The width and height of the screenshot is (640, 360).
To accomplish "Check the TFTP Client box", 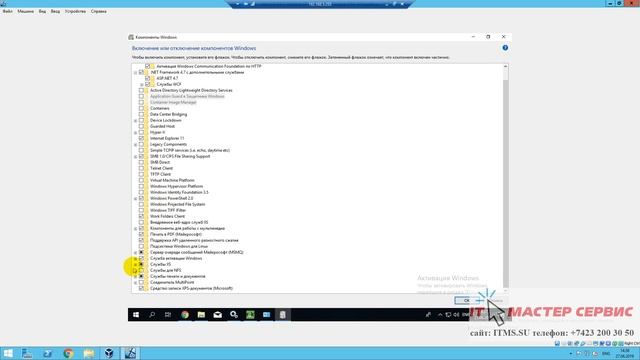I will click(x=141, y=174).
